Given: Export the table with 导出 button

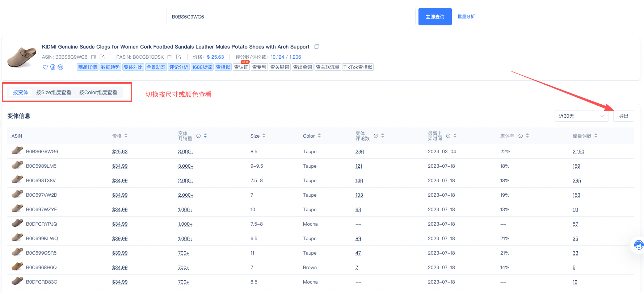Looking at the screenshot, I should click(x=623, y=116).
